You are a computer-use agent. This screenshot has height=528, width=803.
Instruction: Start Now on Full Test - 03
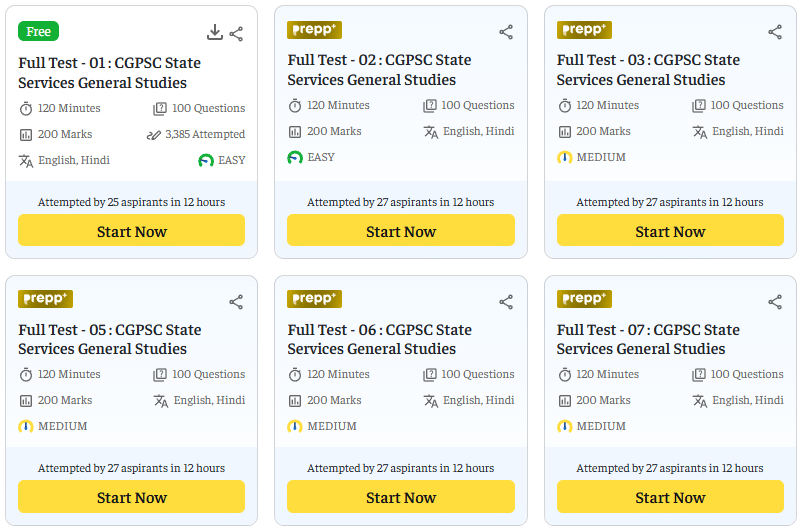(670, 230)
